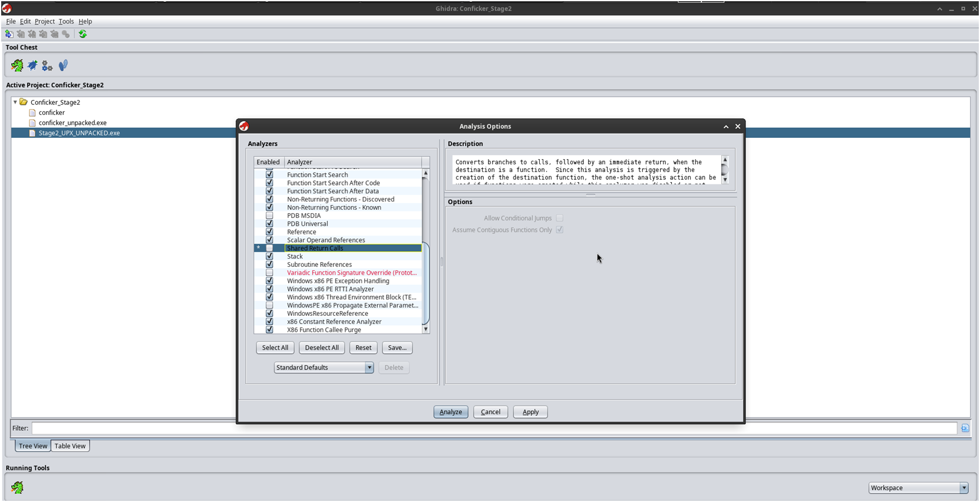Open the Workspace dropdown
980x502 pixels.
(x=918, y=488)
